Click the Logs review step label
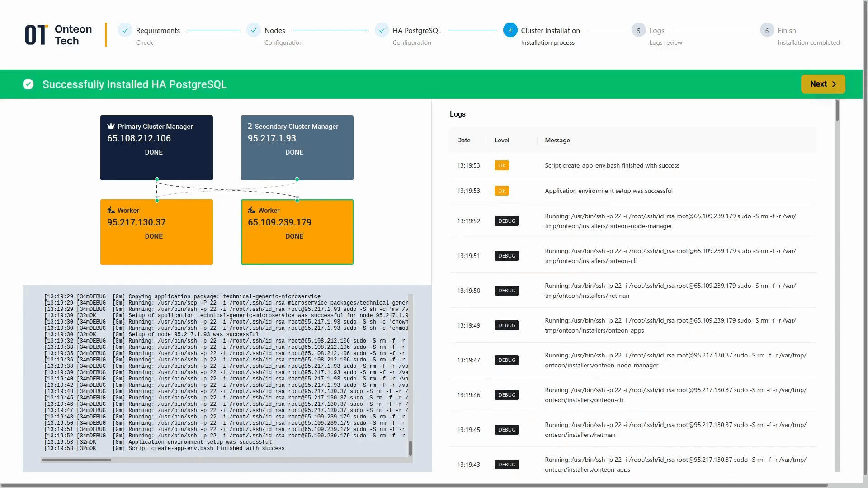Screen dimensions: 868x488 tap(665, 42)
